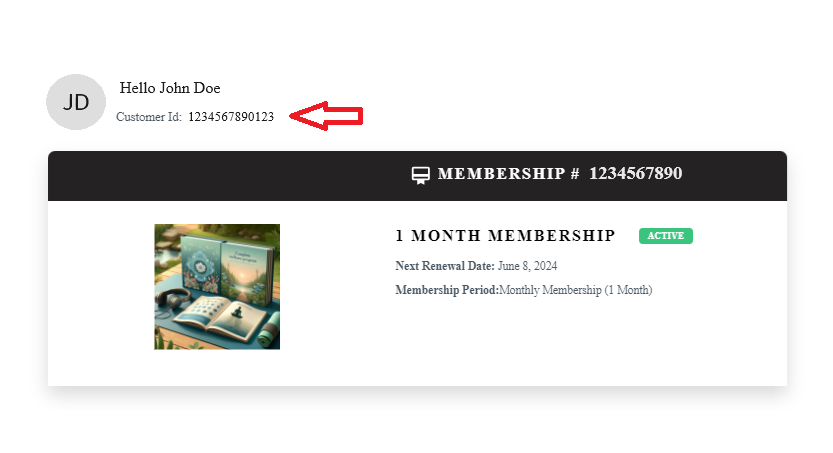Click the red arrow pointing at Customer Id
The width and height of the screenshot is (833, 453).
[x=326, y=116]
